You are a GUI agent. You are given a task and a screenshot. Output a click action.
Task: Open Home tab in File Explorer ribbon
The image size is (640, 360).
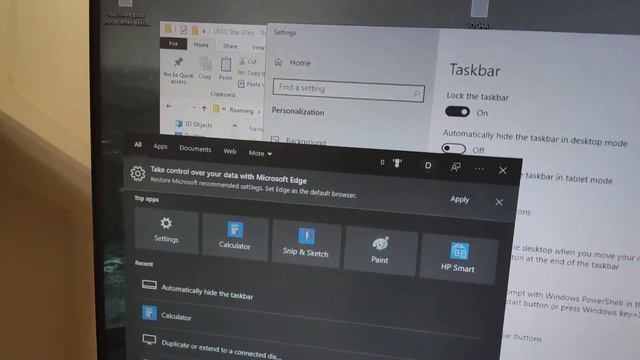[x=201, y=44]
